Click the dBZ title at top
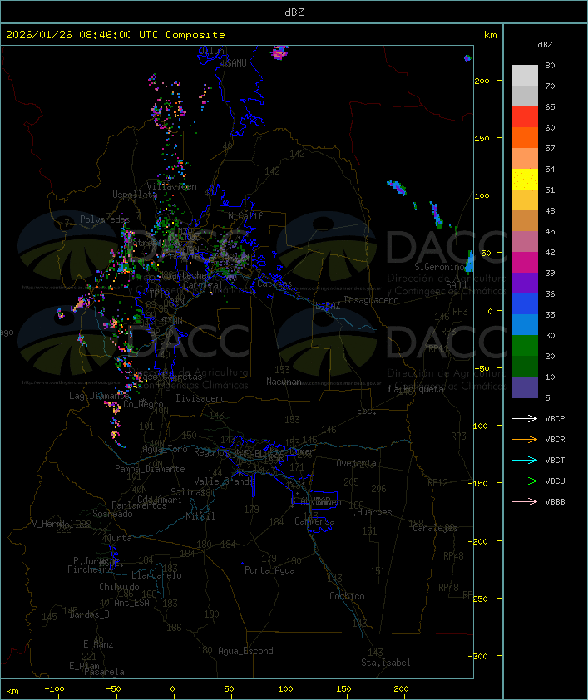 click(x=294, y=12)
